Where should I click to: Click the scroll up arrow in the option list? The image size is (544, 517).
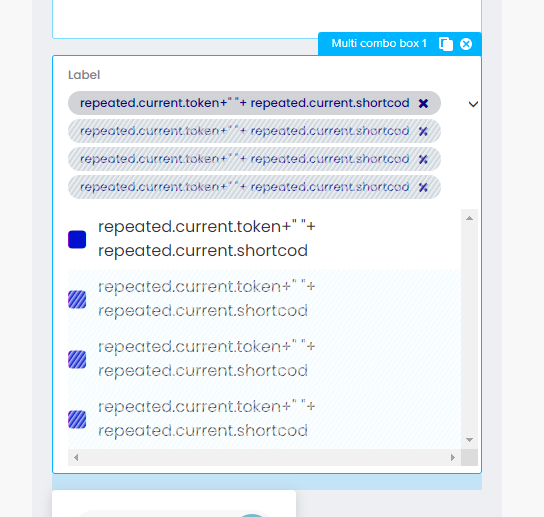[469, 218]
